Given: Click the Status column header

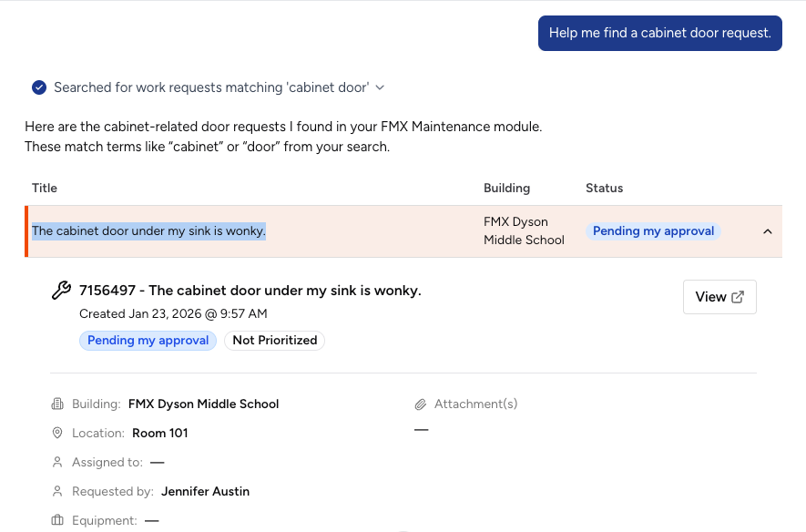Looking at the screenshot, I should click(604, 188).
